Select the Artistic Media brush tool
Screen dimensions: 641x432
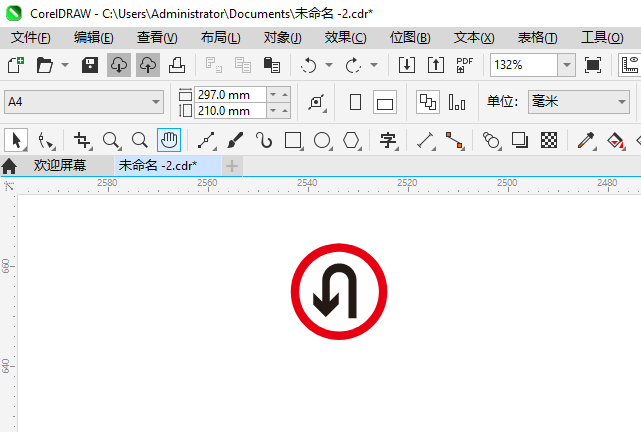[235, 141]
